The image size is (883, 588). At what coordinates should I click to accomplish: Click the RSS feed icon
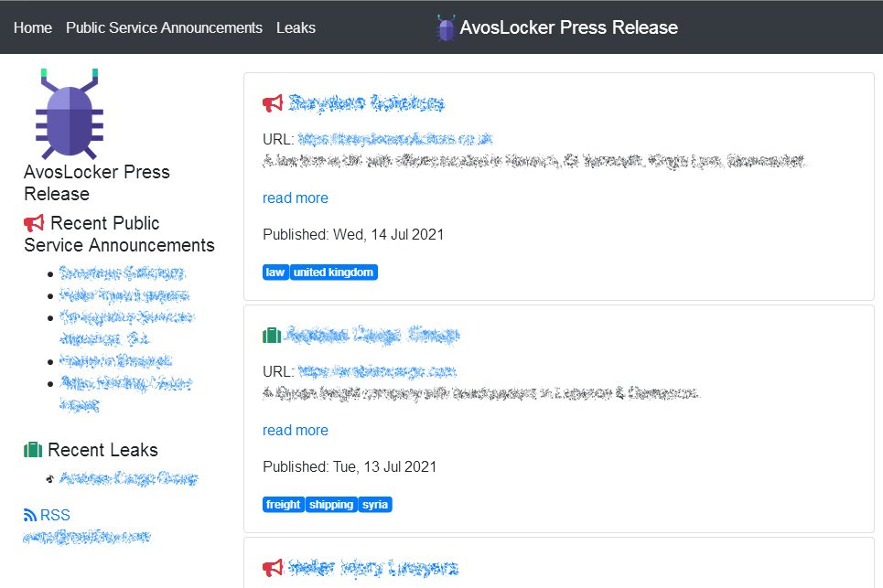(30, 515)
